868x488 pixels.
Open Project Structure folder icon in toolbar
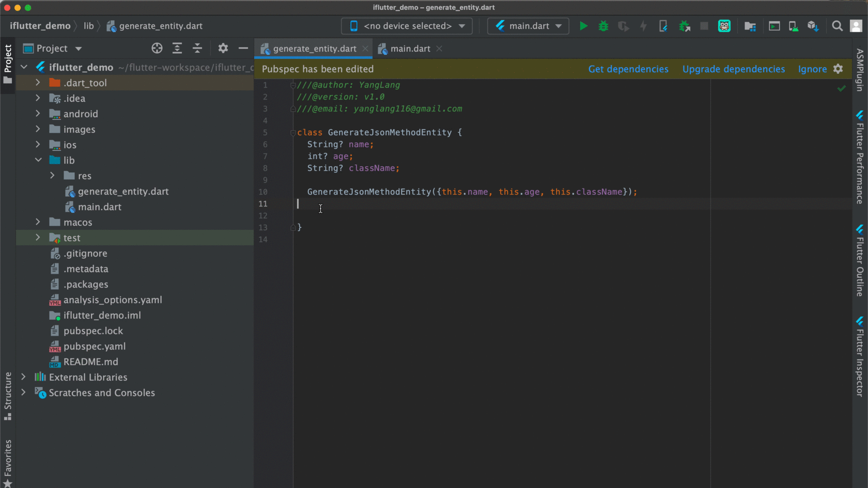coord(750,26)
